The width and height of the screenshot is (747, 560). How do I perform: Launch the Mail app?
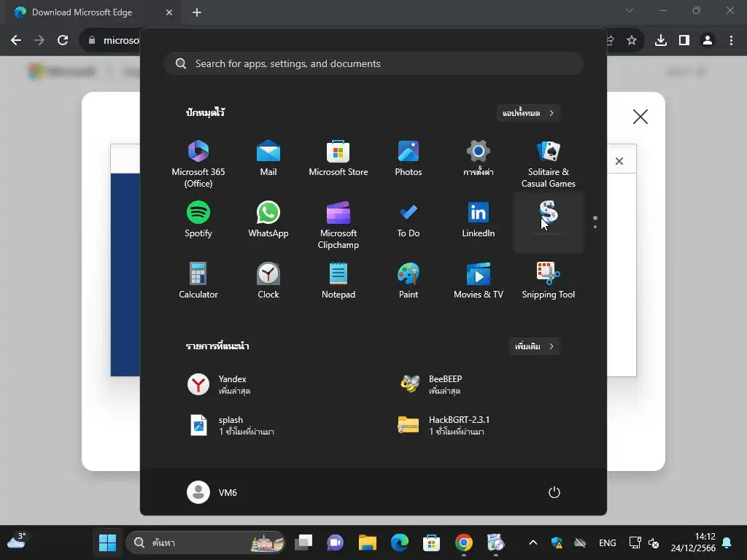tap(268, 158)
